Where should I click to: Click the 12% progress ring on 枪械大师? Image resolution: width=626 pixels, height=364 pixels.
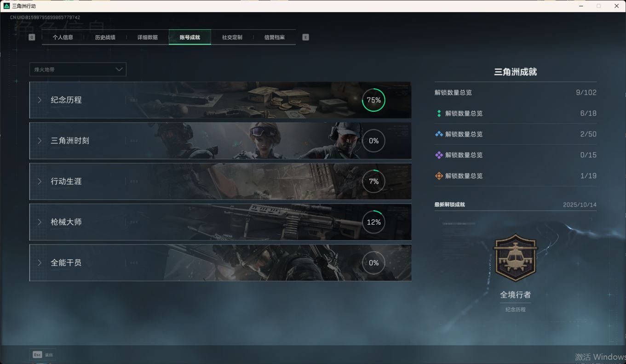point(373,222)
